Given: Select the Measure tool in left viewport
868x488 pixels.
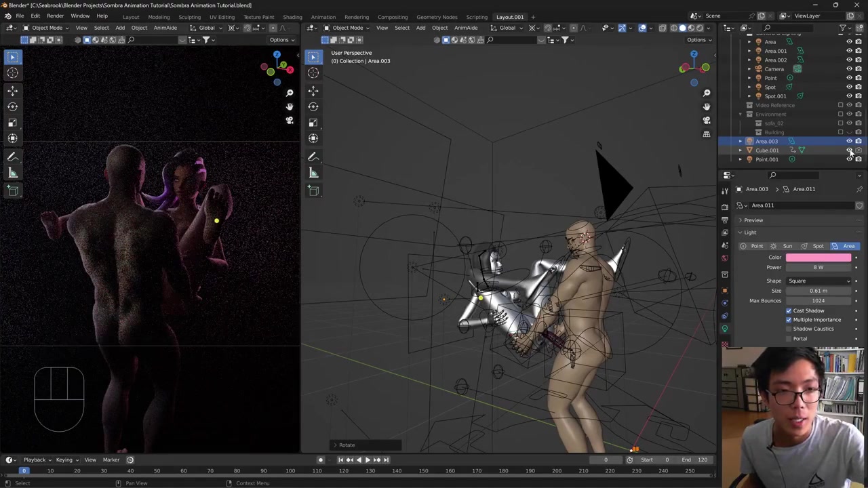Looking at the screenshot, I should pos(12,173).
